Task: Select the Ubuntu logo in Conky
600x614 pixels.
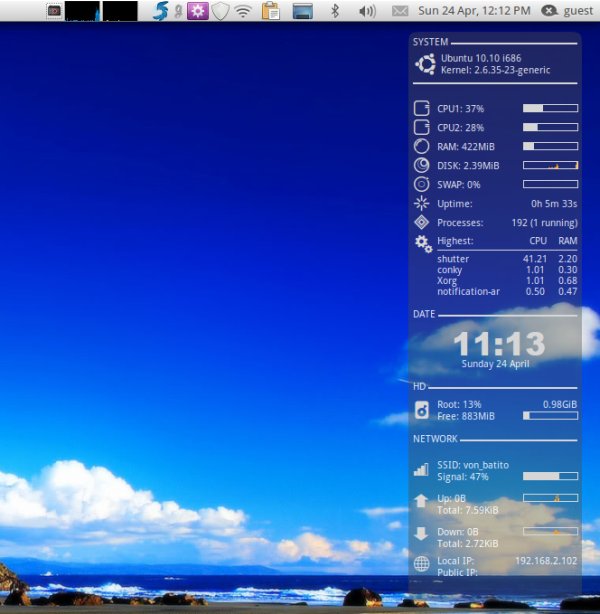Action: (425, 64)
